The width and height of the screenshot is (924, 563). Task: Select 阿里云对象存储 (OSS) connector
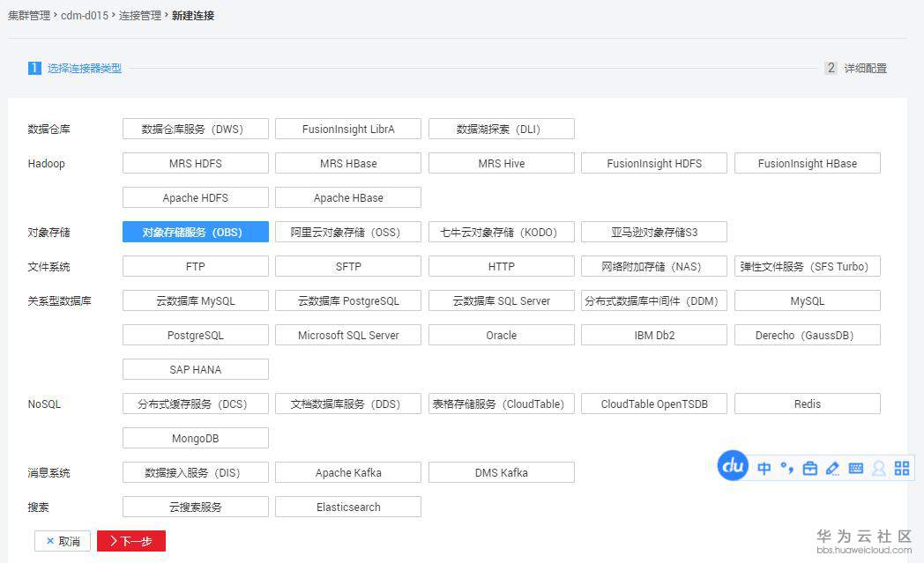348,232
